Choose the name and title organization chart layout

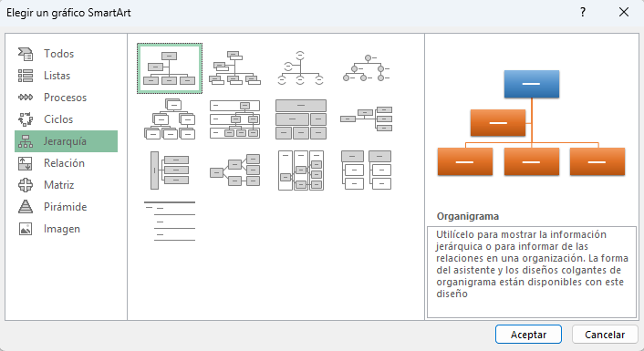coord(235,68)
